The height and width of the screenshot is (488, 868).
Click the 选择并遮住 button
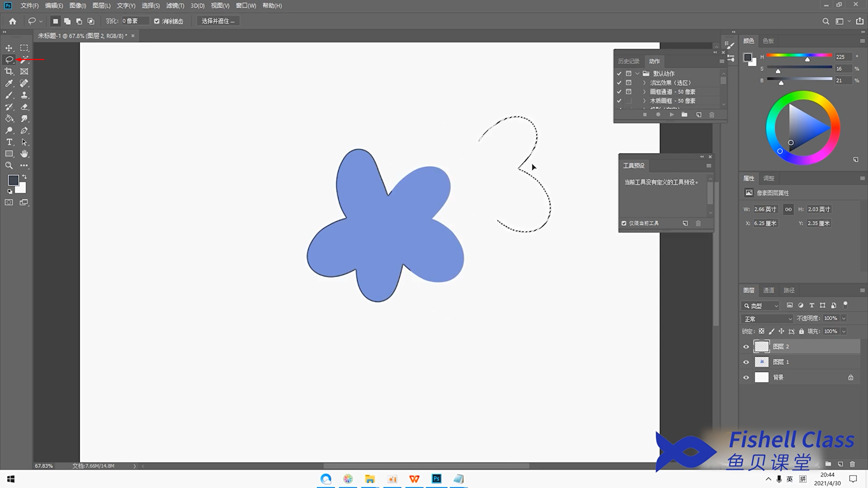pos(218,21)
